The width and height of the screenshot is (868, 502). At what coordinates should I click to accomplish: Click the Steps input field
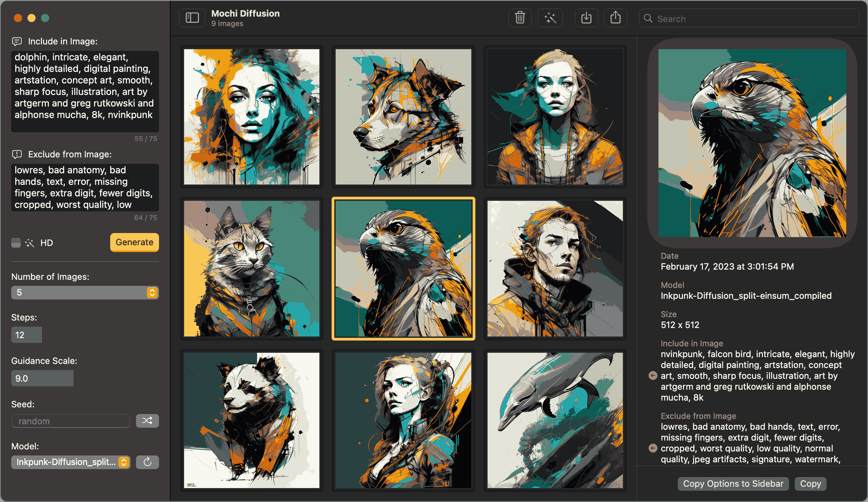pyautogui.click(x=26, y=335)
